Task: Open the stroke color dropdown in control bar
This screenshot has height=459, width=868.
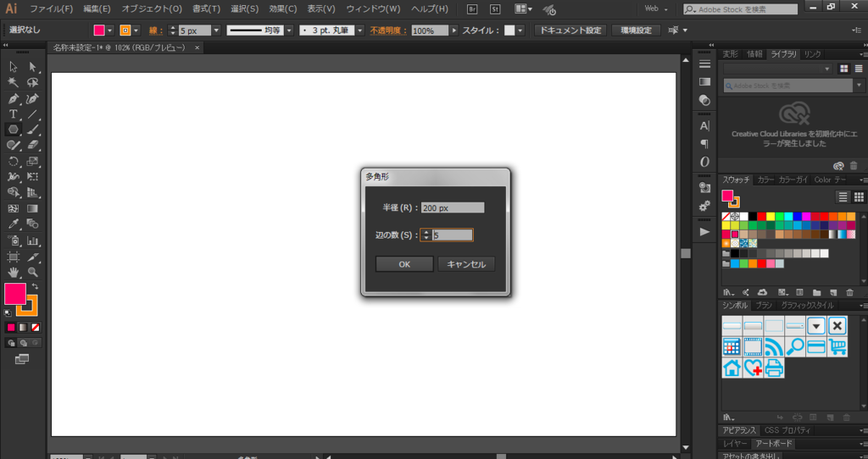Action: tap(136, 30)
